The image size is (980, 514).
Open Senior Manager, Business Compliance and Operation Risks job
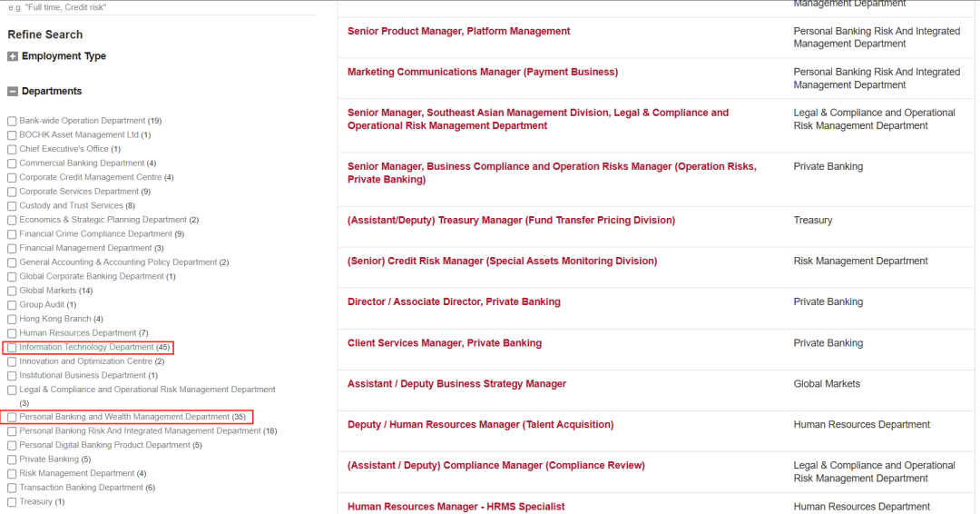(552, 173)
